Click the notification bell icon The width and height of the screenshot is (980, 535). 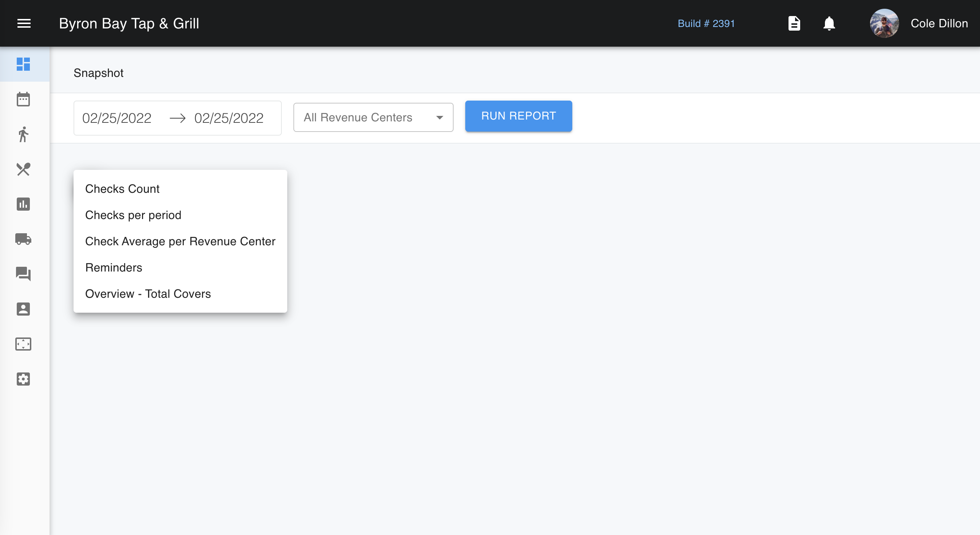[829, 24]
